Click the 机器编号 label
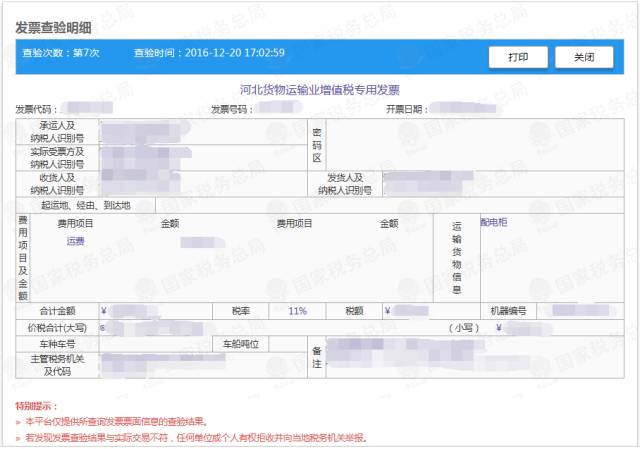The image size is (640, 449). [508, 311]
